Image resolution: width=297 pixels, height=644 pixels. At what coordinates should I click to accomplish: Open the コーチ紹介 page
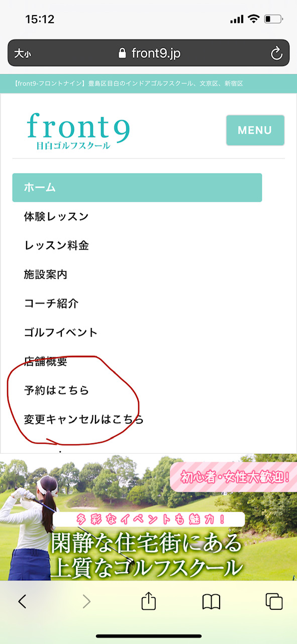[51, 303]
